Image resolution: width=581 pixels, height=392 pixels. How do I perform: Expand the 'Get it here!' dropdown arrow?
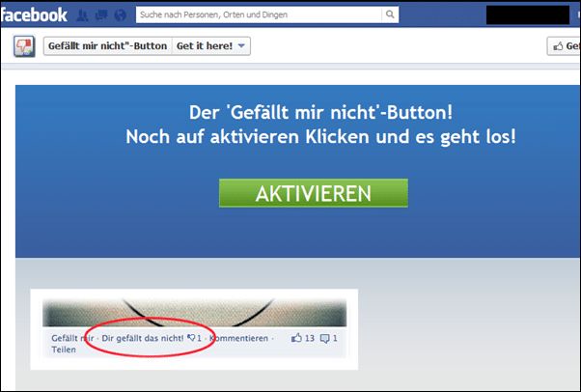[x=241, y=46]
